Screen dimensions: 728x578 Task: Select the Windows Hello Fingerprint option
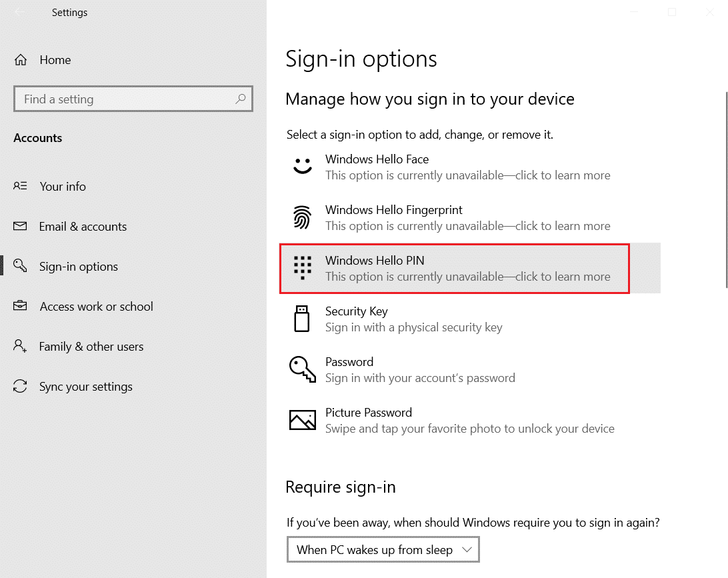(x=470, y=217)
